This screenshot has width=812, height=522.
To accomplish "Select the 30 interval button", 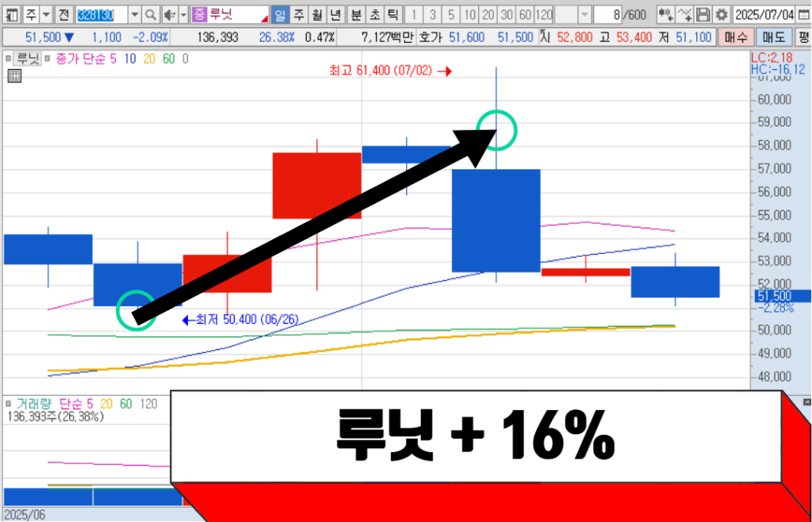I will point(507,14).
